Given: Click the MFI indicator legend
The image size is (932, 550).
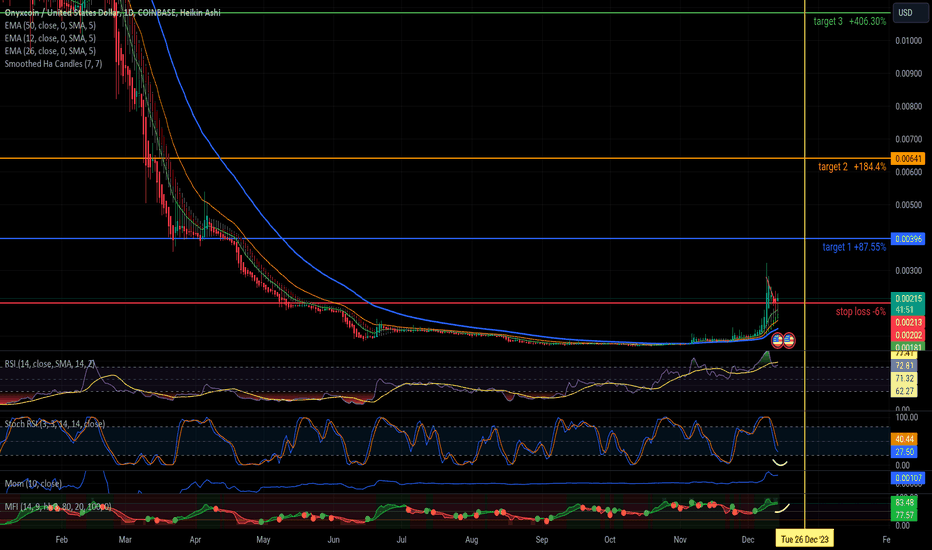Looking at the screenshot, I should coord(58,507).
